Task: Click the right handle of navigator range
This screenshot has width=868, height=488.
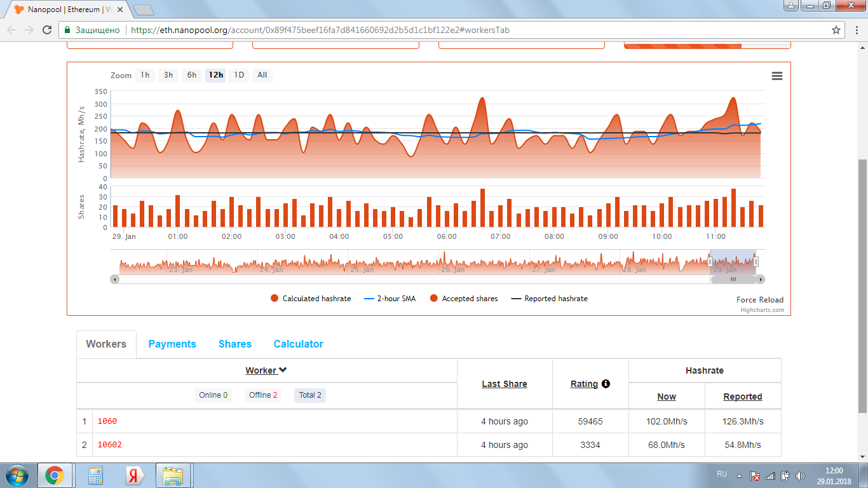Action: pos(756,262)
